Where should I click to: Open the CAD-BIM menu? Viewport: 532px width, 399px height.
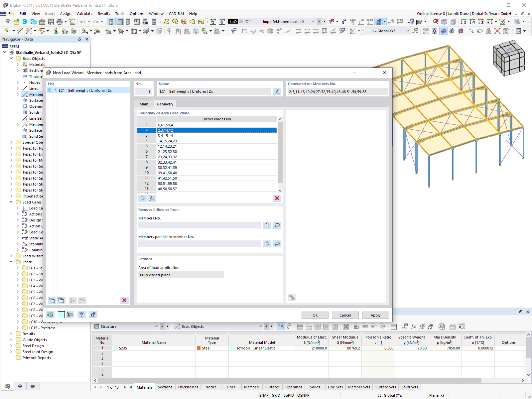tap(176, 14)
